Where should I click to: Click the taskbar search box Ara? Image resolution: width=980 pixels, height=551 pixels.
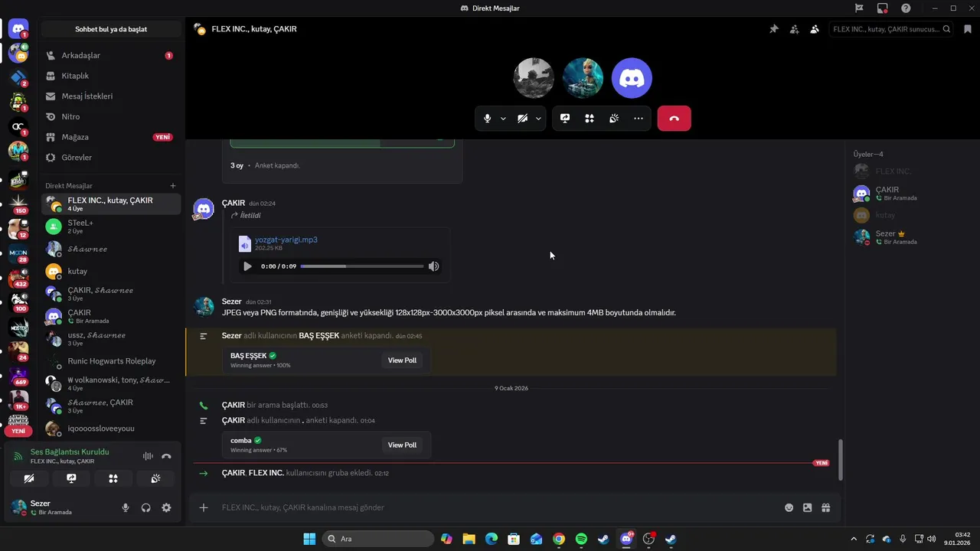click(378, 539)
